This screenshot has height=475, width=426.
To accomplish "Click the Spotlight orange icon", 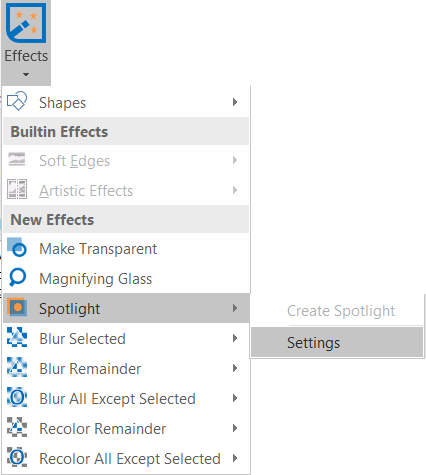I will coord(17,307).
